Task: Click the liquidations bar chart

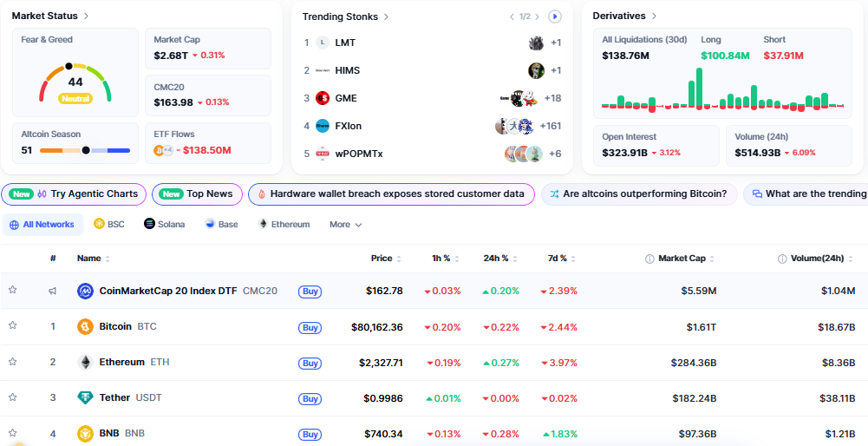Action: click(722, 89)
